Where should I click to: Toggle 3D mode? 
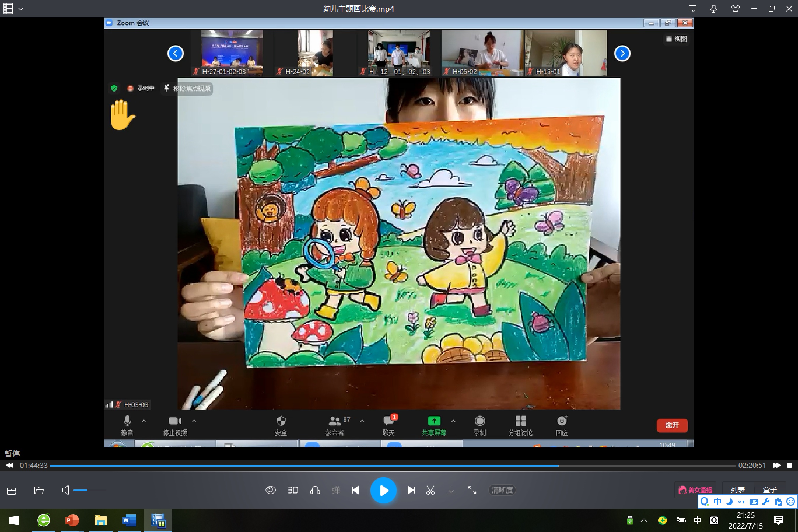click(x=293, y=490)
